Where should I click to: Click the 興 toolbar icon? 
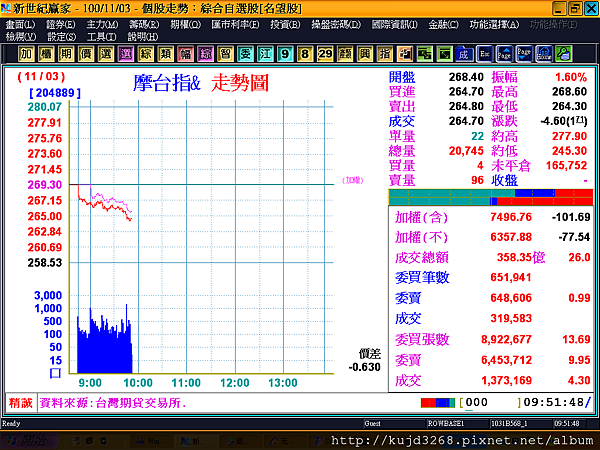(365, 54)
